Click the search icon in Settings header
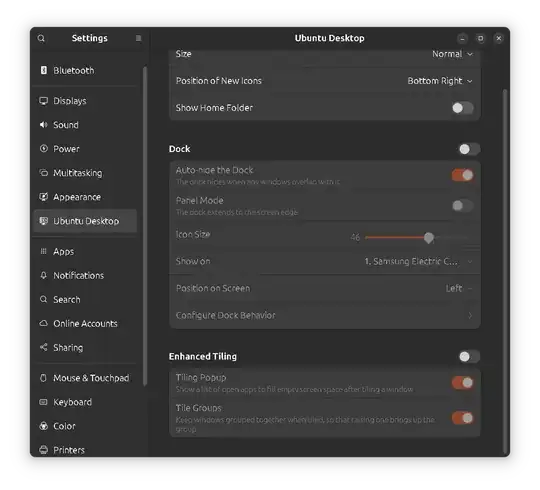This screenshot has width=540, height=490. (41, 38)
